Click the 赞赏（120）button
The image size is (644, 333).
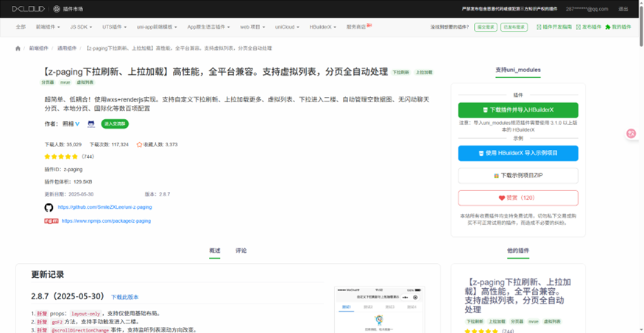(518, 198)
